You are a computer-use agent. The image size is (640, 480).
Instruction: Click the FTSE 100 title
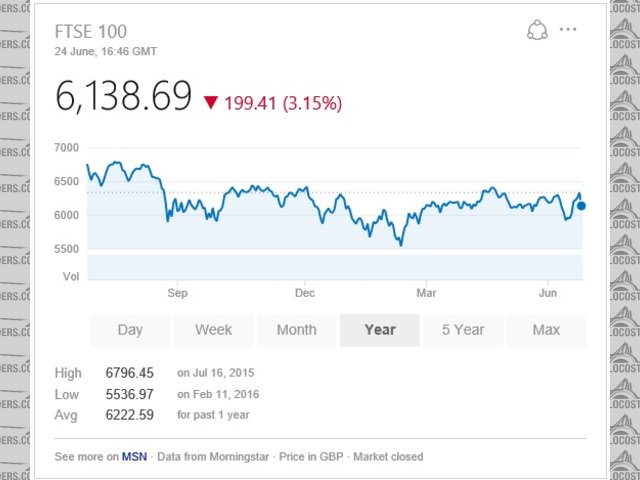(x=91, y=31)
